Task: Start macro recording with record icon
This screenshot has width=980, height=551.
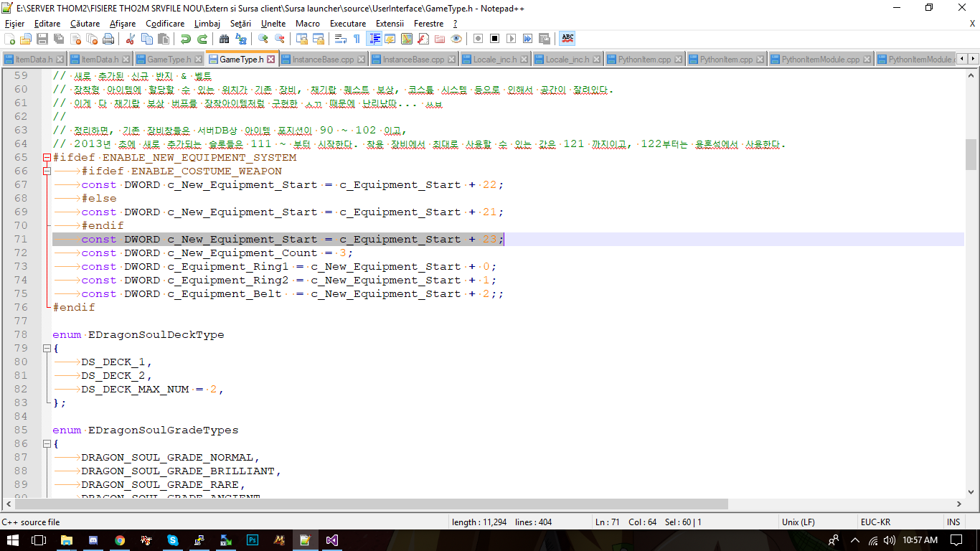Action: (x=479, y=39)
